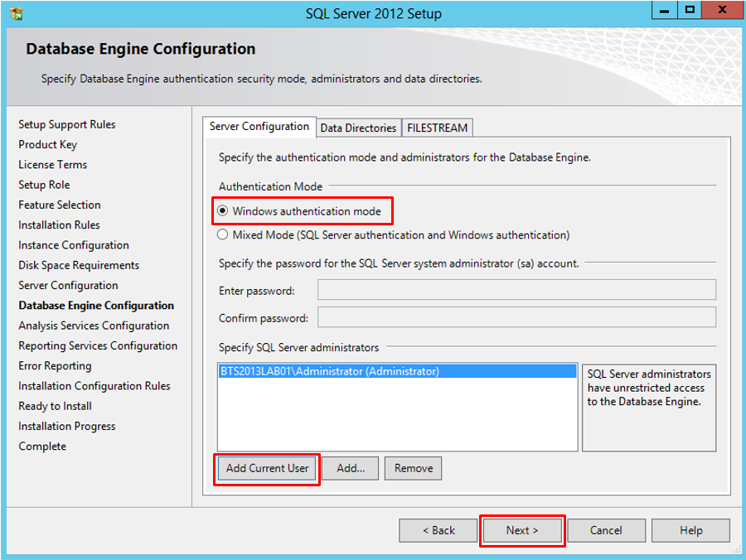This screenshot has width=746, height=560.
Task: Select the Server Configuration tab
Action: point(259,127)
